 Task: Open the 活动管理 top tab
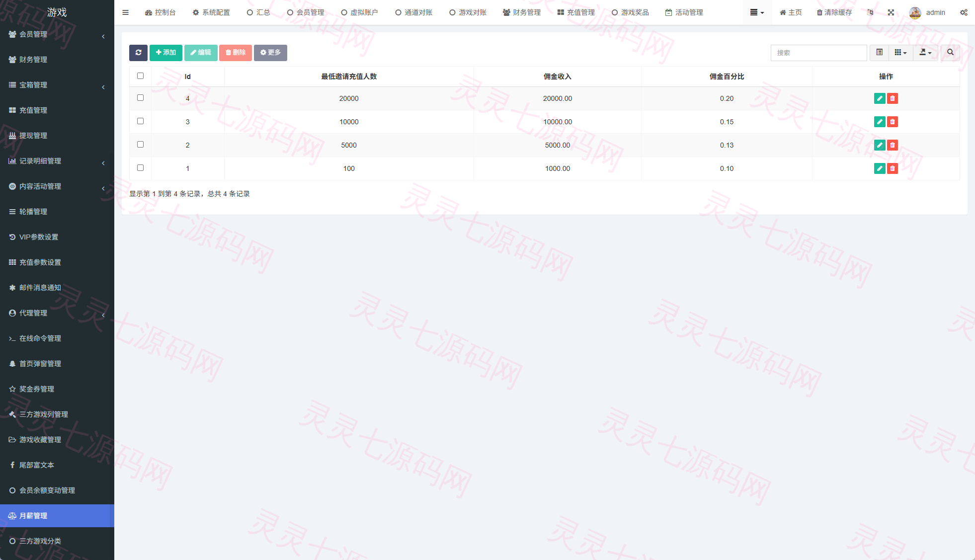click(x=684, y=12)
